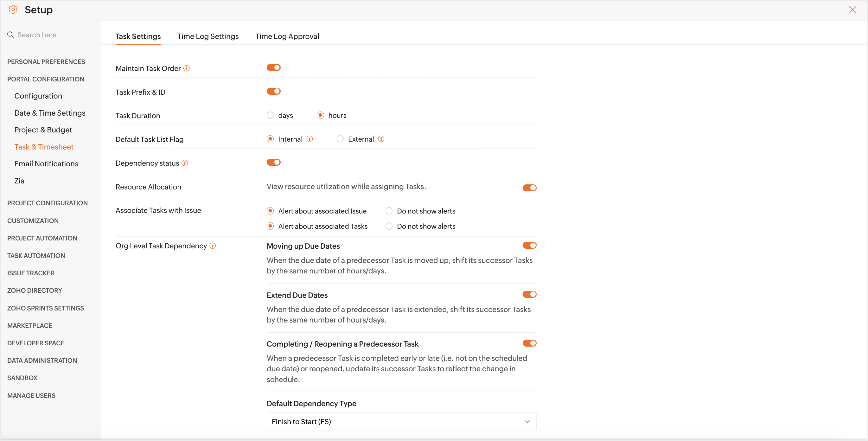Click the search magnifier icon
This screenshot has height=441, width=868.
(10, 35)
